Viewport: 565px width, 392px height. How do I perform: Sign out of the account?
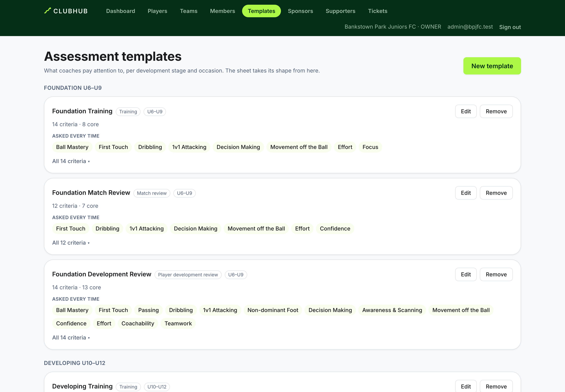click(510, 27)
